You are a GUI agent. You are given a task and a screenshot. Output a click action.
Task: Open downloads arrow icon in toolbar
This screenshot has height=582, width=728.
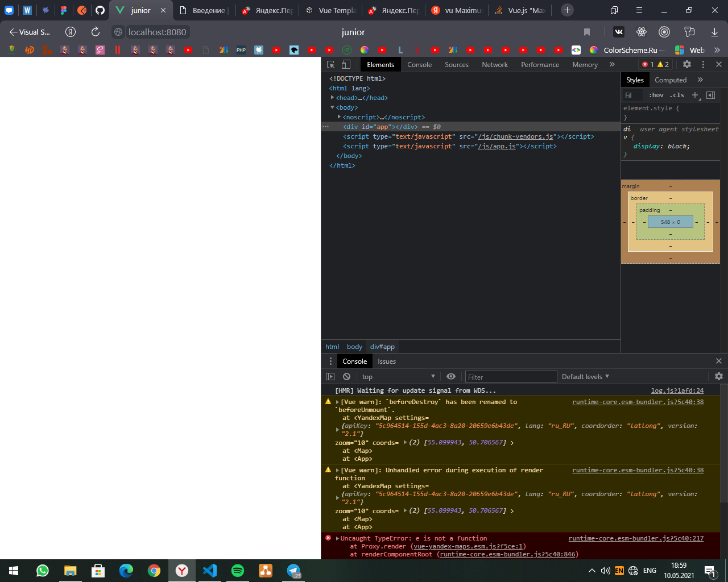[714, 32]
